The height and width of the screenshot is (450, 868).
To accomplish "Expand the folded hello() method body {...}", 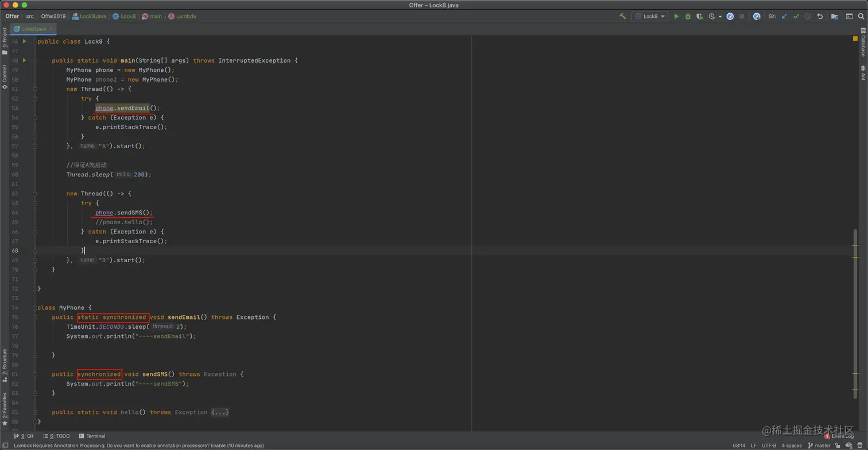I will 220,412.
